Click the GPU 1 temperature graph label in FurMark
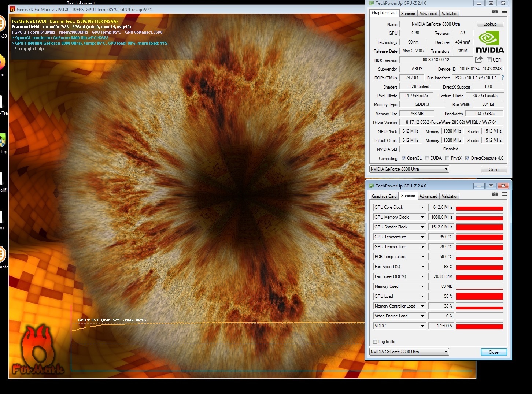Screen dimensions: 532x394 (112, 320)
